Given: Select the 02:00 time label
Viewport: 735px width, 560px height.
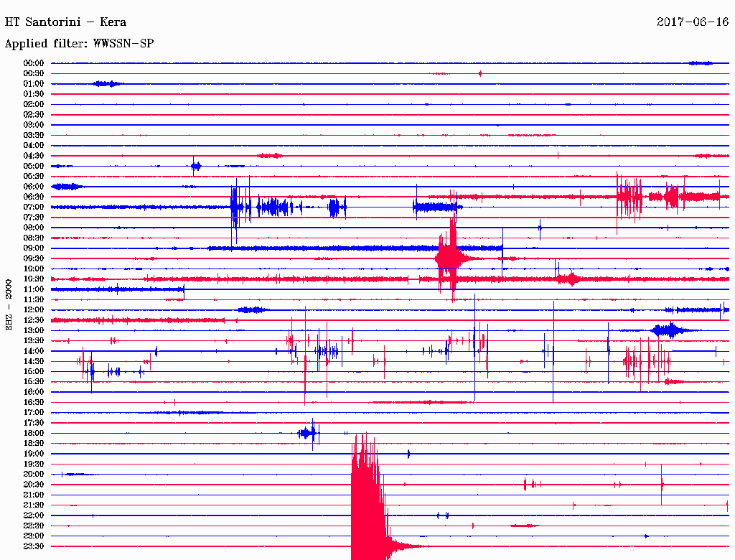Looking at the screenshot, I should pyautogui.click(x=34, y=104).
